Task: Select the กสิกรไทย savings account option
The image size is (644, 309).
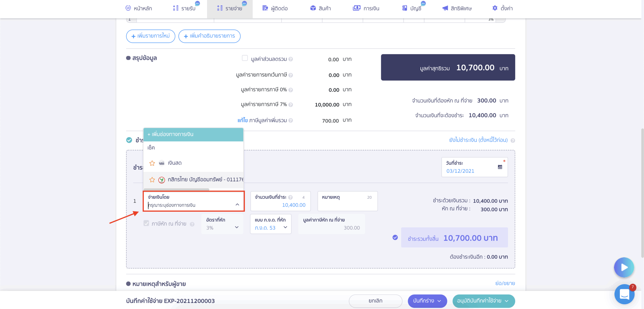Action: point(193,180)
